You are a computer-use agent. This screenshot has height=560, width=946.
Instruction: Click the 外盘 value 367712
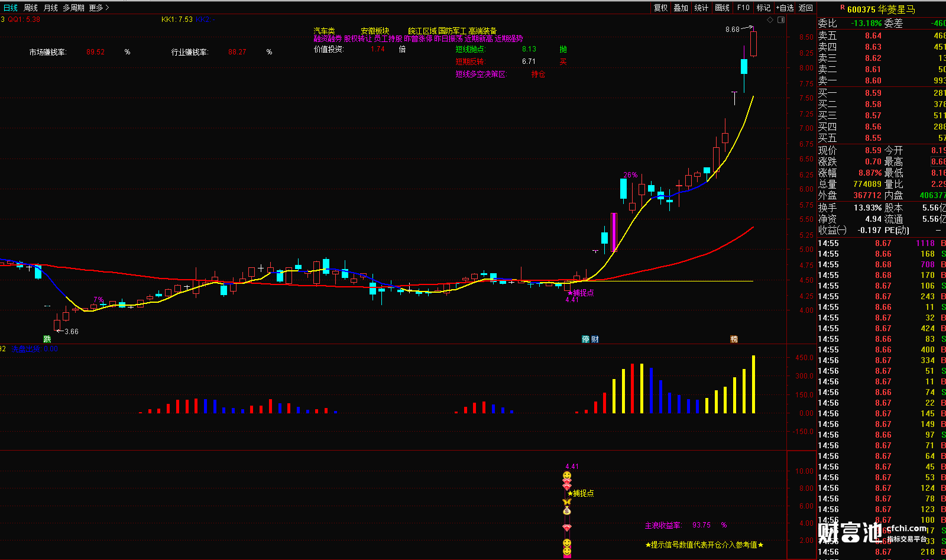click(867, 196)
